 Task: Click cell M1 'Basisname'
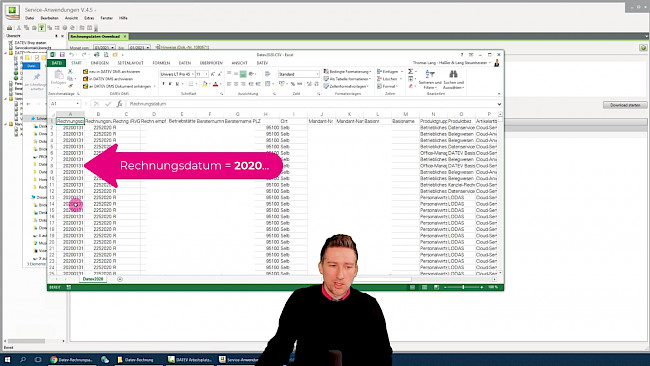tap(405, 121)
